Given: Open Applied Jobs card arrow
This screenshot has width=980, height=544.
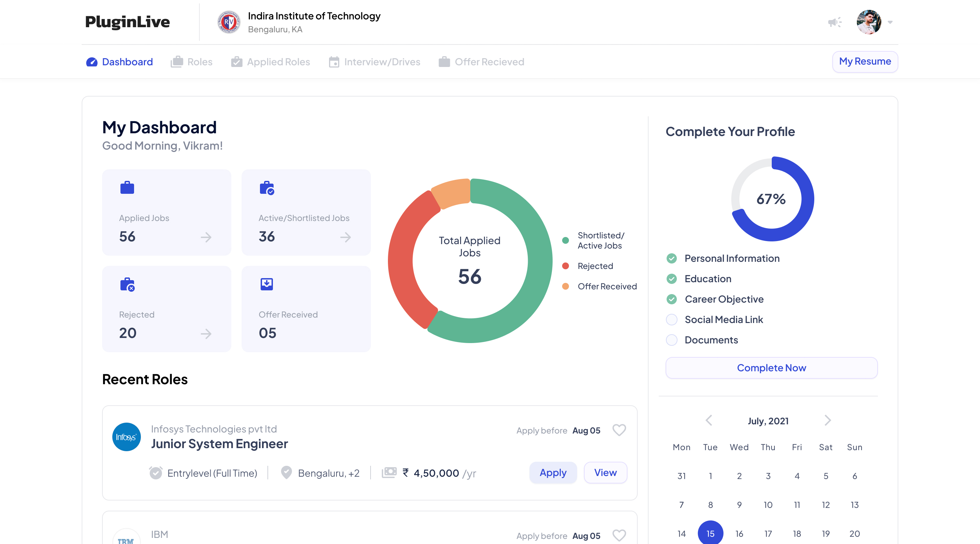Looking at the screenshot, I should pos(206,237).
